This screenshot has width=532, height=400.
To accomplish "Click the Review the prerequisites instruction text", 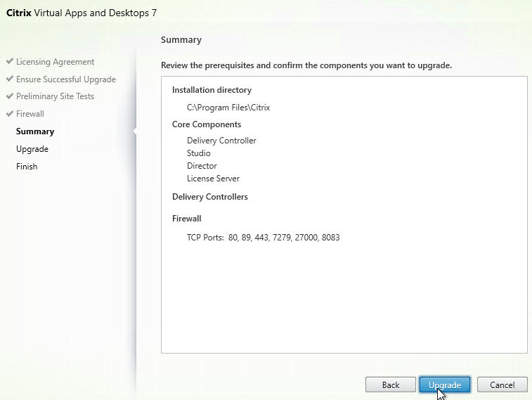I will coord(306,65).
